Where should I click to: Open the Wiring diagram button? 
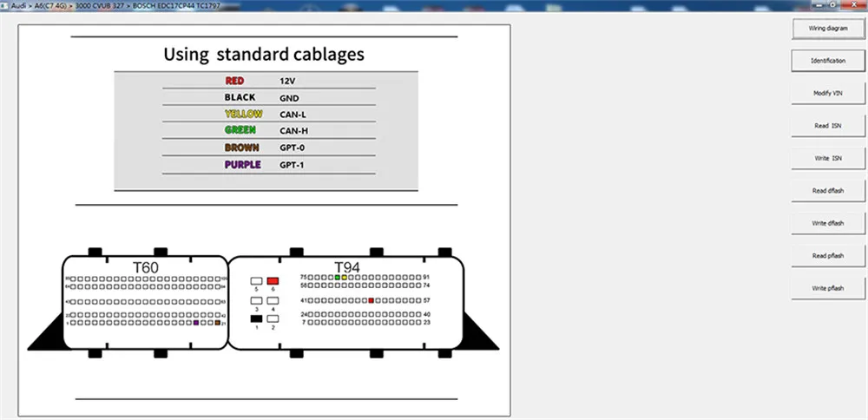pos(828,29)
